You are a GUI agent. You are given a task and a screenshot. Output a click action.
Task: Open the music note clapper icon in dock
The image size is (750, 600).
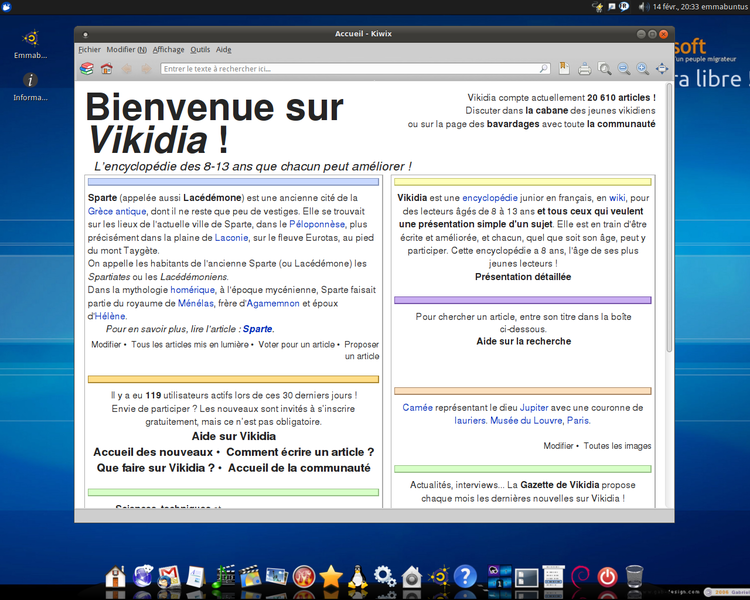pyautogui.click(x=224, y=577)
